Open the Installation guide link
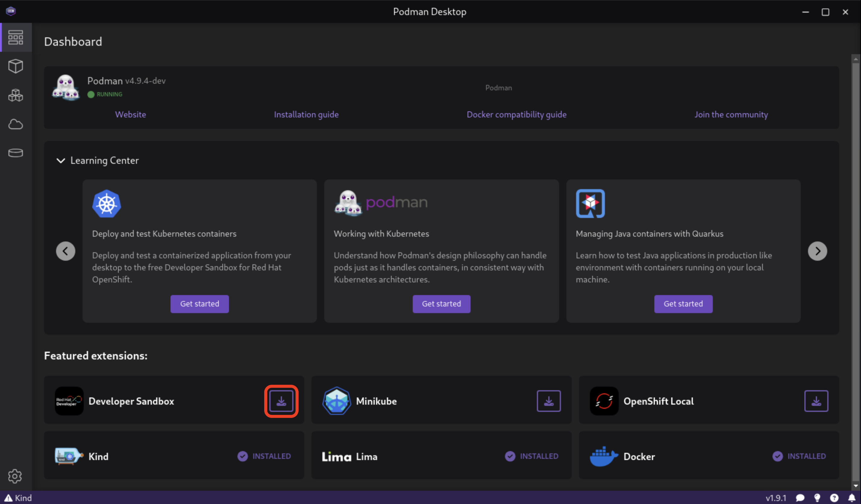 pos(306,114)
